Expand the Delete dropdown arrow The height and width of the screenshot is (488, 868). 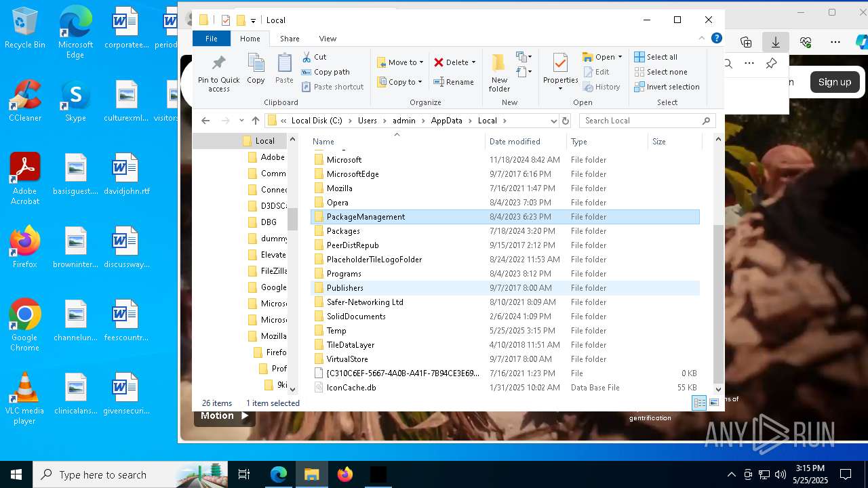click(x=473, y=62)
